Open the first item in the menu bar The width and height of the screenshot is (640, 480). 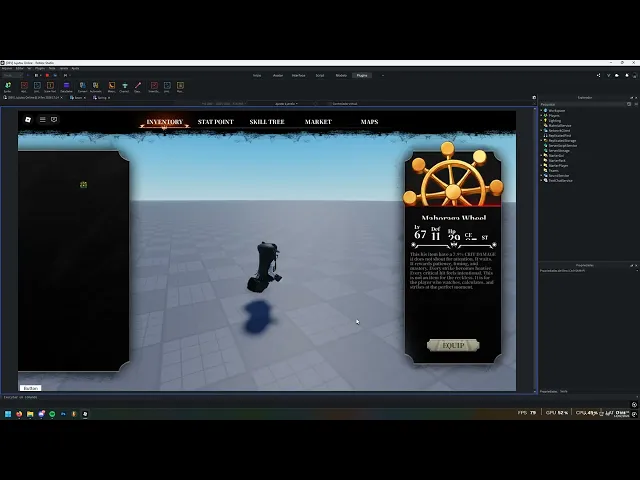7,68
